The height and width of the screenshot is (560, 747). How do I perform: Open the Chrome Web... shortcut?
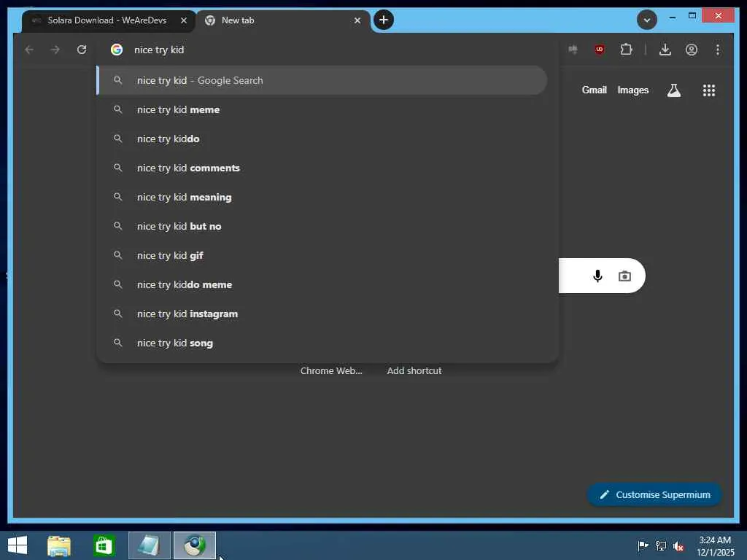(331, 370)
